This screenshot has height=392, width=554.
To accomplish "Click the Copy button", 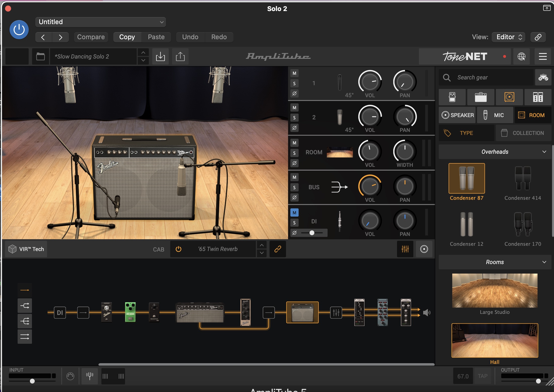I will pyautogui.click(x=127, y=37).
